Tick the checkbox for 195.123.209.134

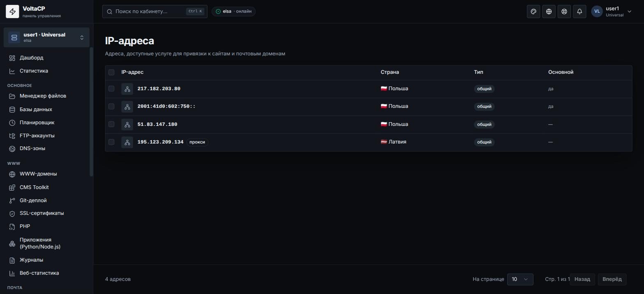[x=111, y=142]
